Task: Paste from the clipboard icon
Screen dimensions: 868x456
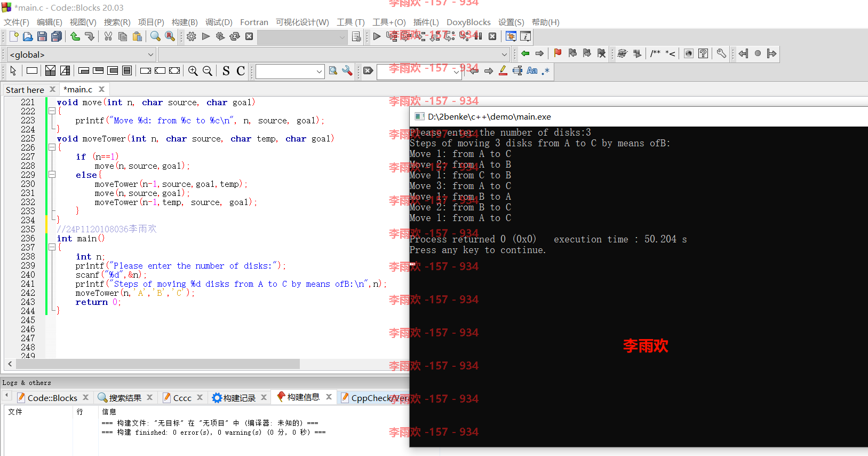Action: point(137,36)
